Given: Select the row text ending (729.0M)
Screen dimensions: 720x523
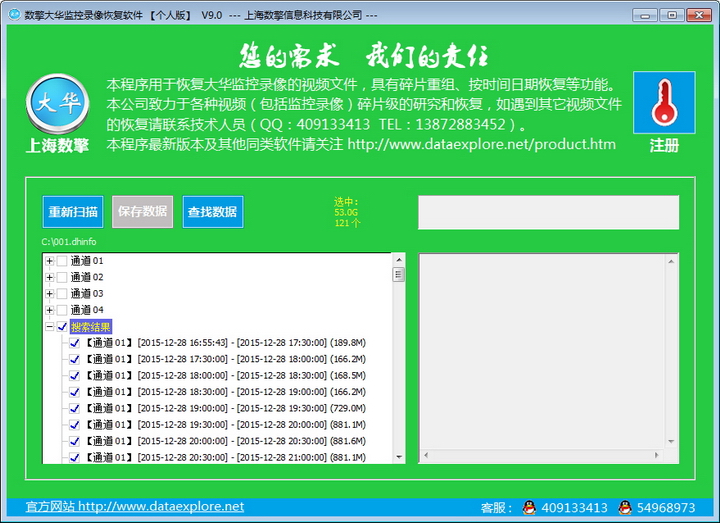Looking at the screenshot, I should pyautogui.click(x=225, y=408).
